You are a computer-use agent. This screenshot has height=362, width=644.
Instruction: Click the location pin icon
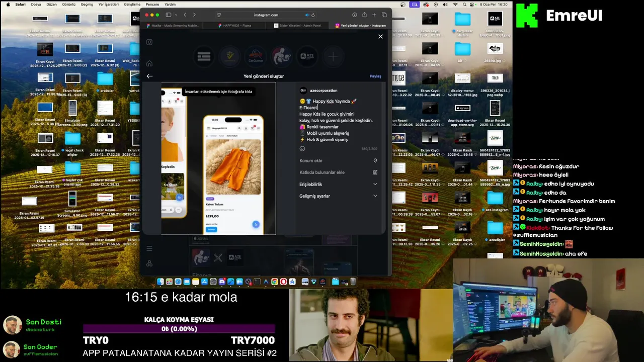pyautogui.click(x=375, y=161)
